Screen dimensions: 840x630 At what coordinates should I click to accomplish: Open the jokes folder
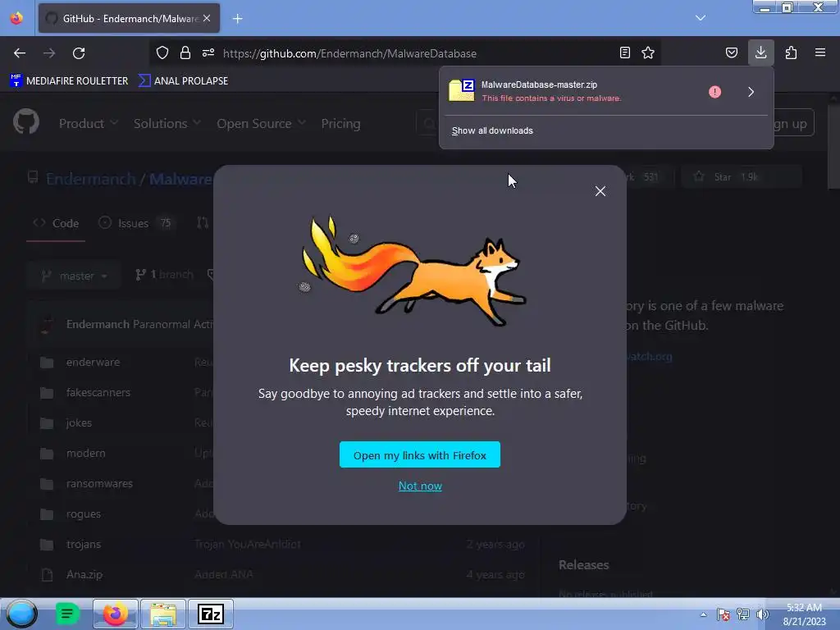pos(79,422)
